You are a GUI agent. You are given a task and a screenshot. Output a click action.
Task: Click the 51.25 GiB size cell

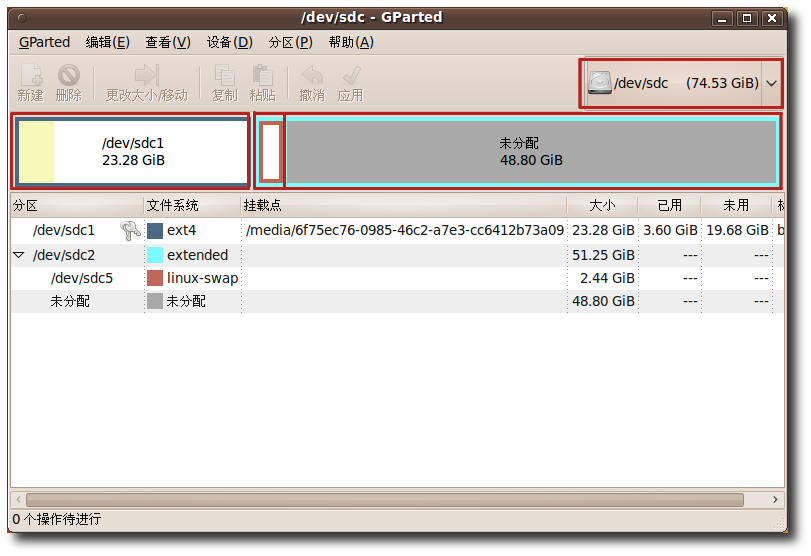coord(603,255)
